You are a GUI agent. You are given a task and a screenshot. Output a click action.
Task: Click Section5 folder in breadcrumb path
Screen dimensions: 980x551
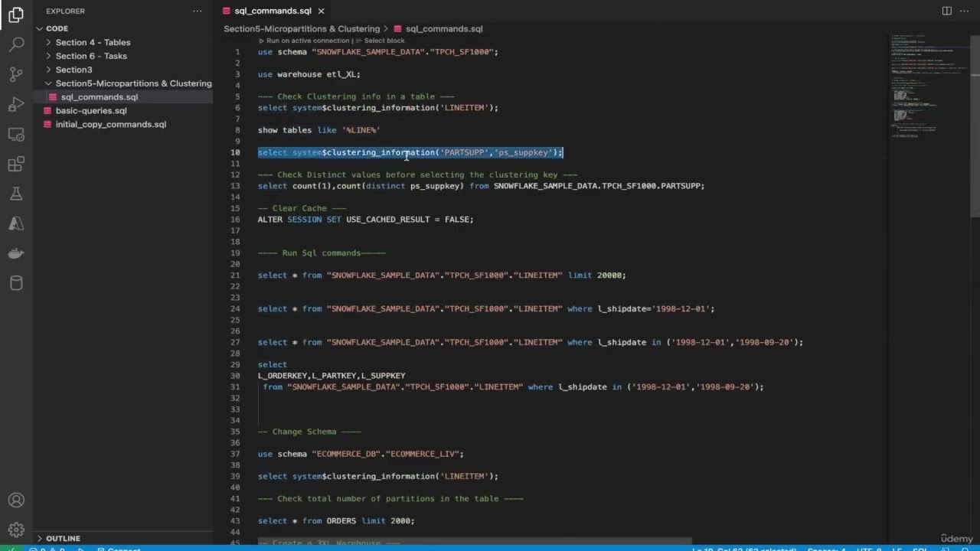click(302, 28)
